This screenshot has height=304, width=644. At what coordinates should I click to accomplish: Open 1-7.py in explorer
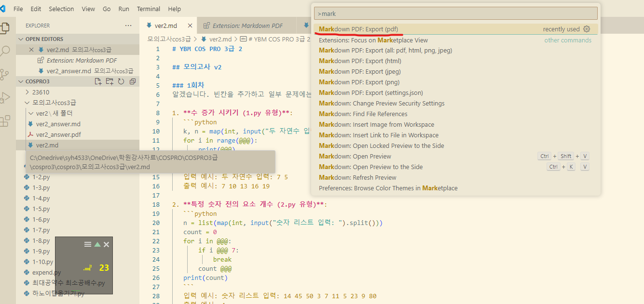point(78,230)
